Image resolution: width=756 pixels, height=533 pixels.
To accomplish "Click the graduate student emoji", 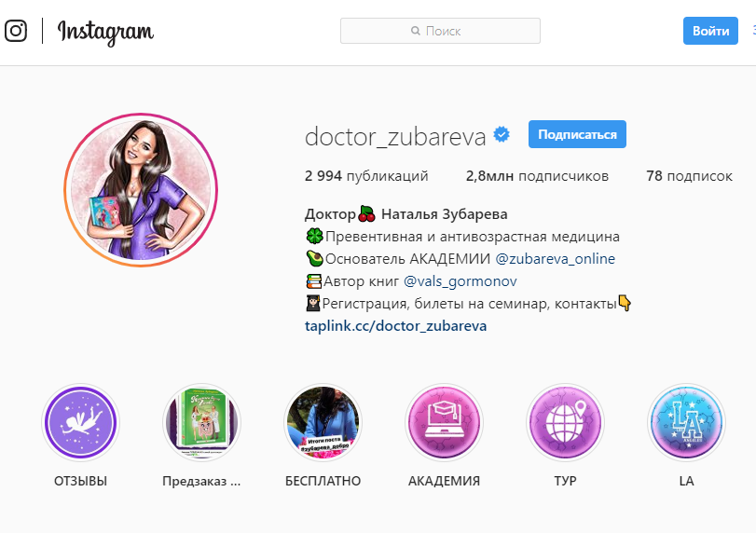I will (x=313, y=303).
